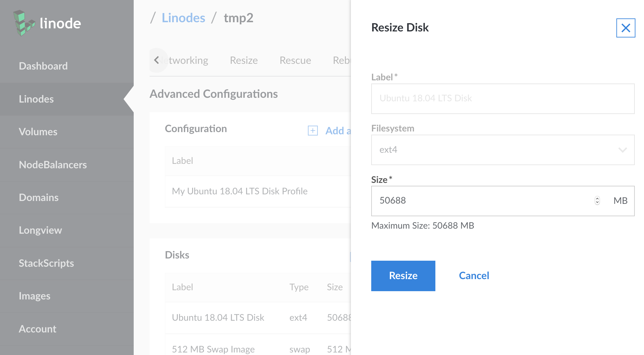Select Ubuntu 18.04 LTS Disk row in Disks table
Screen dimensions: 644x355
point(258,318)
